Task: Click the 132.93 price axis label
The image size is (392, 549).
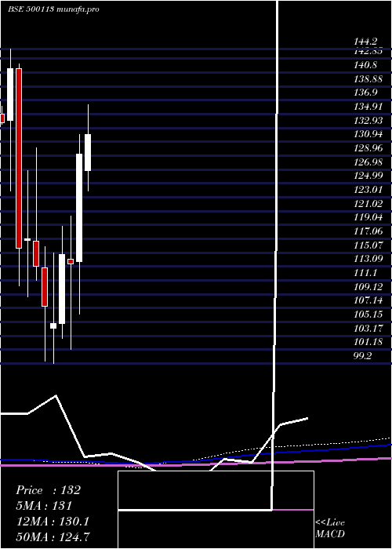Action: pyautogui.click(x=368, y=121)
